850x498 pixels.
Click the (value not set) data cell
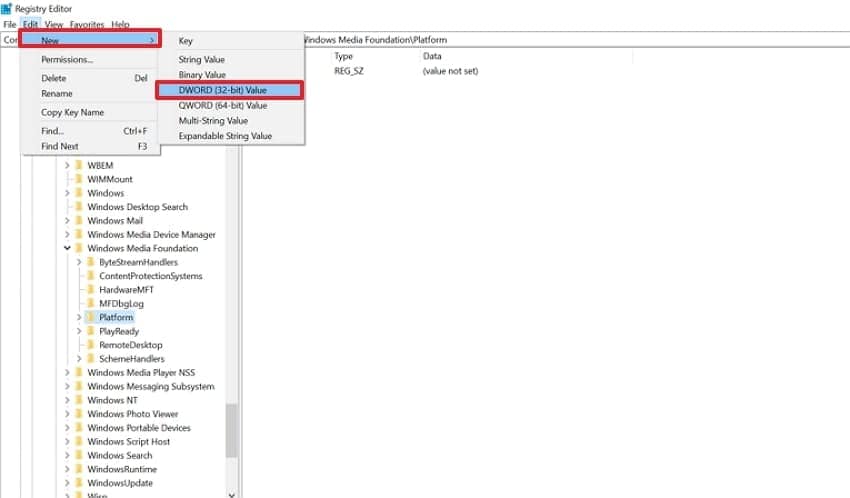pos(450,71)
